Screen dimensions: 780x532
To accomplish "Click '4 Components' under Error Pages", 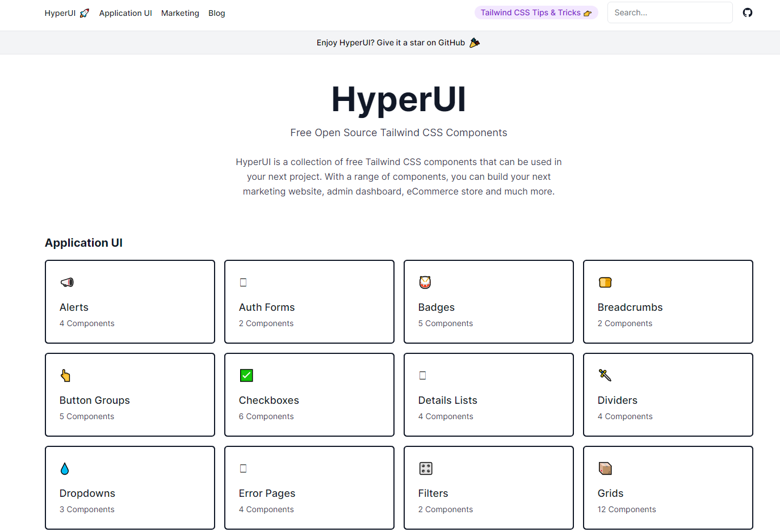I will click(266, 509).
